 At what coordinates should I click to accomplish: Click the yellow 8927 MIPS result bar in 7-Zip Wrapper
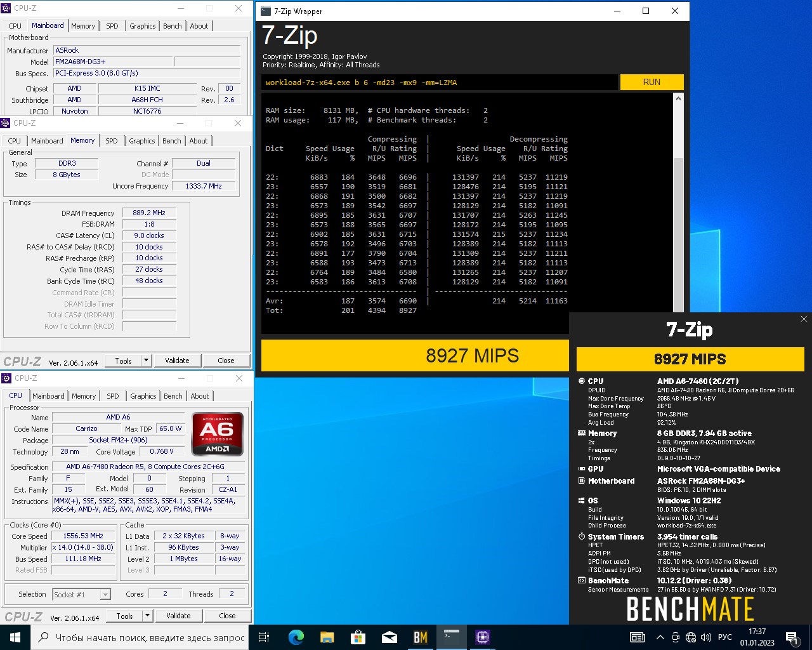pyautogui.click(x=415, y=355)
